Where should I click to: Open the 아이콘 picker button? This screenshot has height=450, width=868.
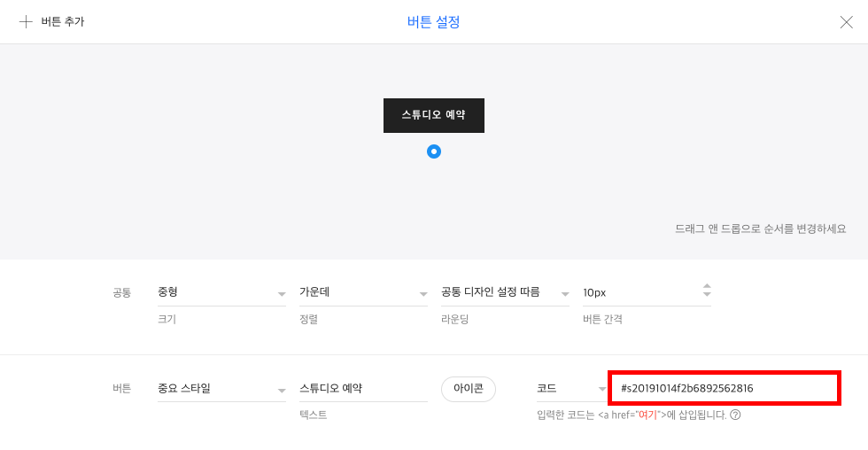tap(469, 389)
